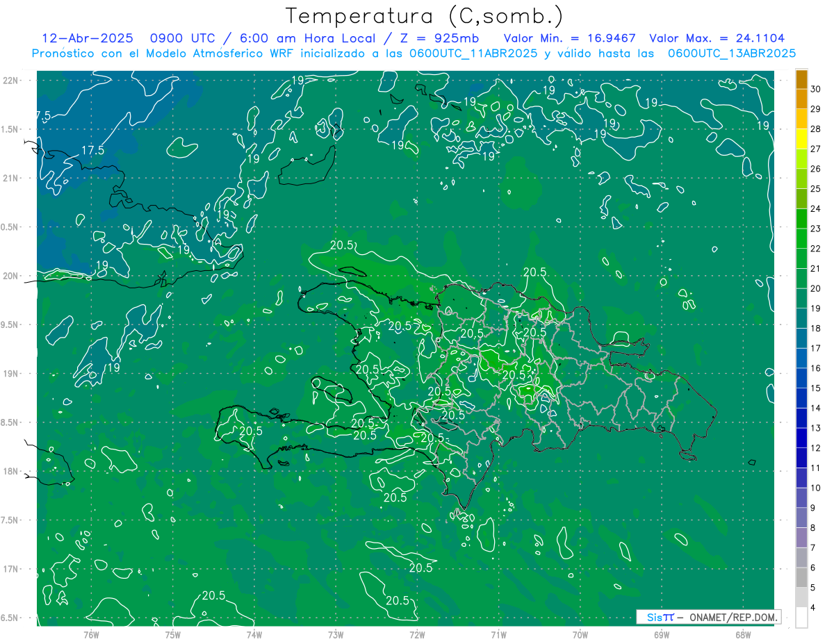Click the colorbar label '6'

click(813, 568)
